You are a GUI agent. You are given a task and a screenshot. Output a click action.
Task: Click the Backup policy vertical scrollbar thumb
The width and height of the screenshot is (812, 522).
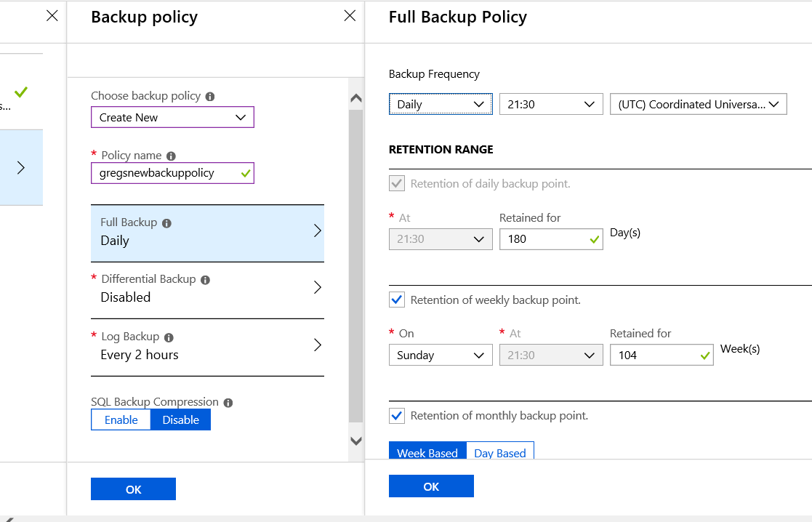(355, 265)
